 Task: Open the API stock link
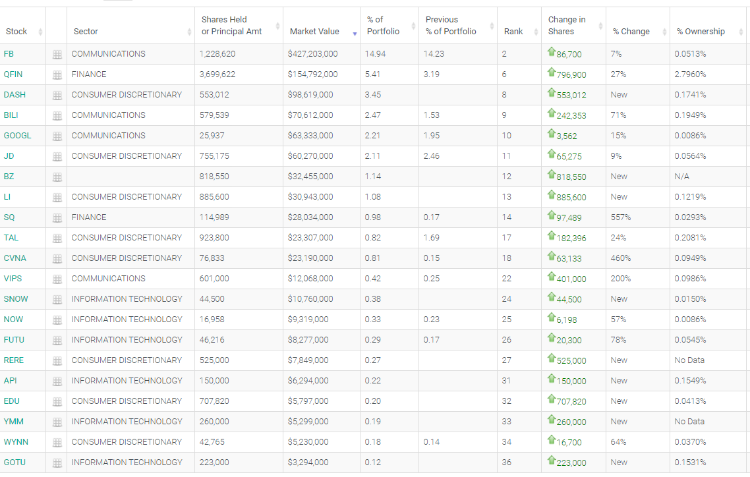click(10, 380)
